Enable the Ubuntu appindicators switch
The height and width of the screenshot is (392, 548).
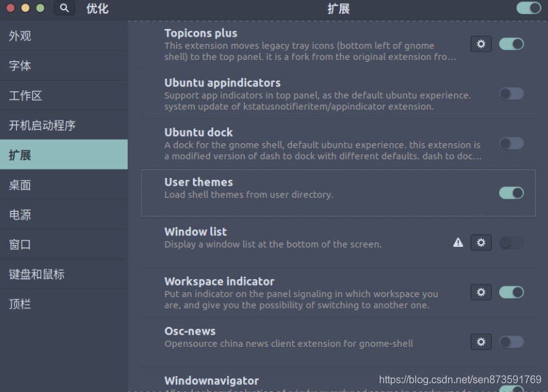click(511, 93)
